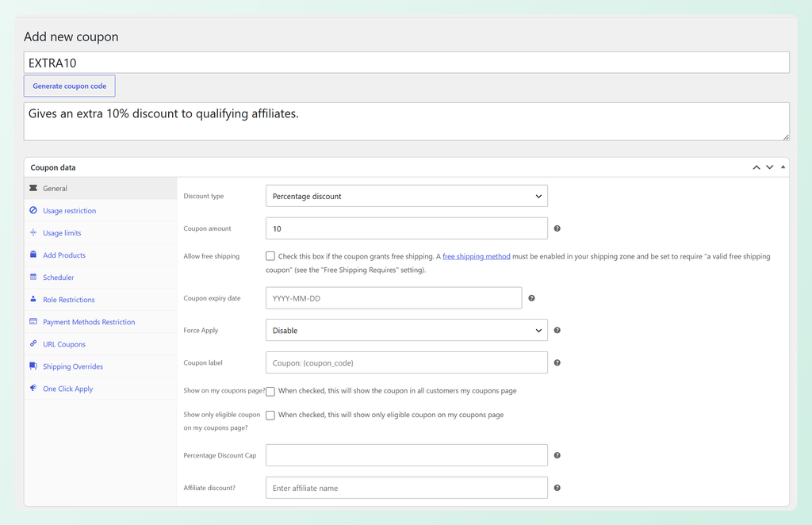Switch to the Usage restriction tab
This screenshot has width=812, height=525.
[x=101, y=211]
